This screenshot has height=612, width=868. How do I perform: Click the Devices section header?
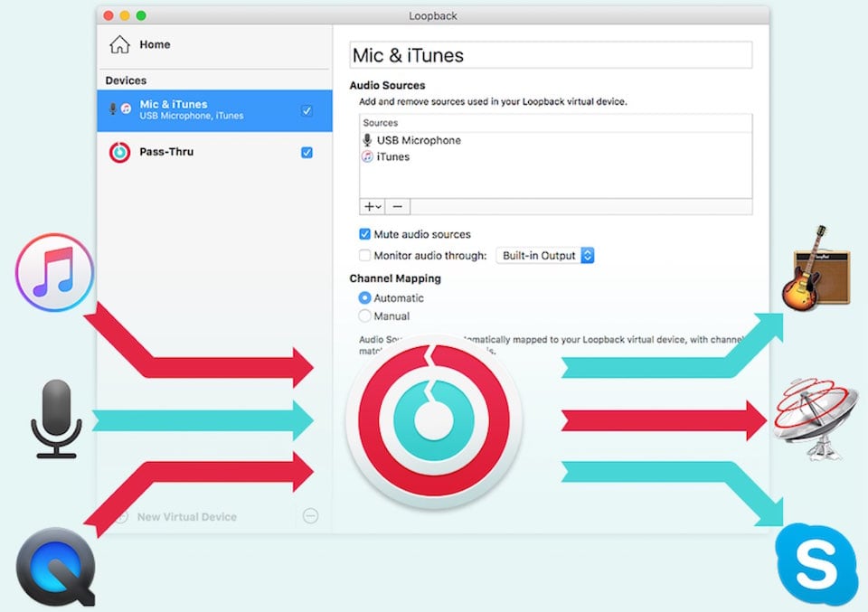pyautogui.click(x=127, y=80)
